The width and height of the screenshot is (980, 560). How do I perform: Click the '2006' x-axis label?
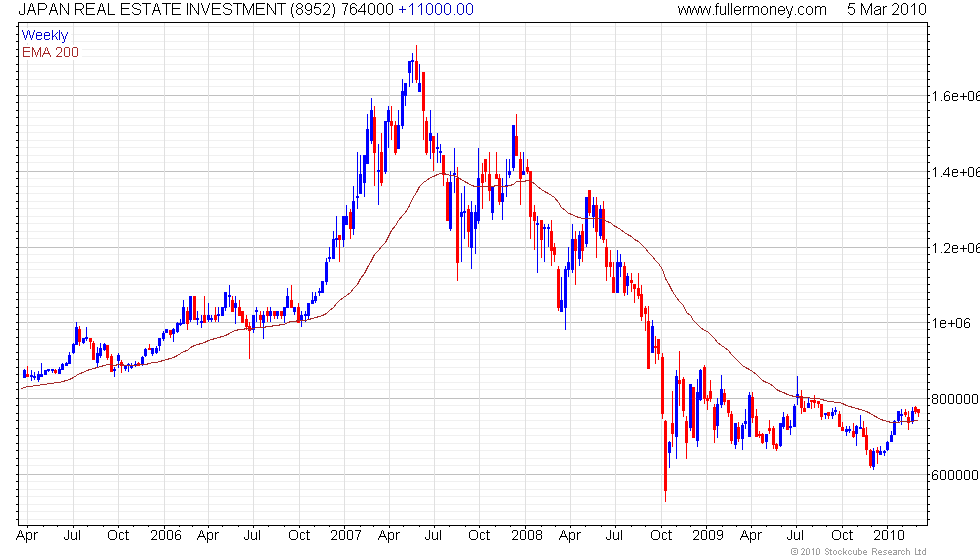[x=166, y=535]
